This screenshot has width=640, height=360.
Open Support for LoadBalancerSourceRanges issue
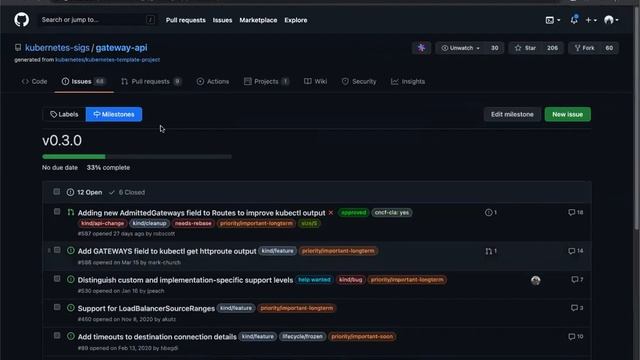click(x=146, y=309)
